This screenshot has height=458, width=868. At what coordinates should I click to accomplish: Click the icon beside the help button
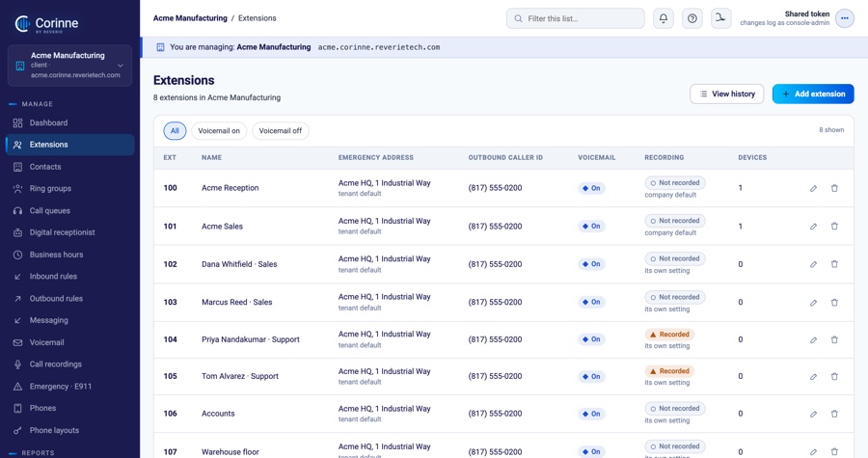point(720,18)
